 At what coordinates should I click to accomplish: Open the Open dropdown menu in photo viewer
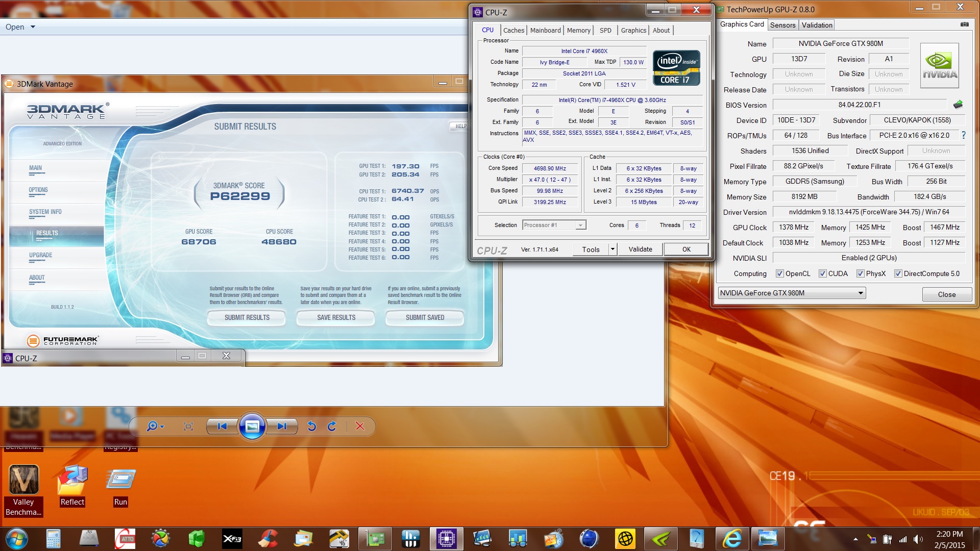click(20, 27)
